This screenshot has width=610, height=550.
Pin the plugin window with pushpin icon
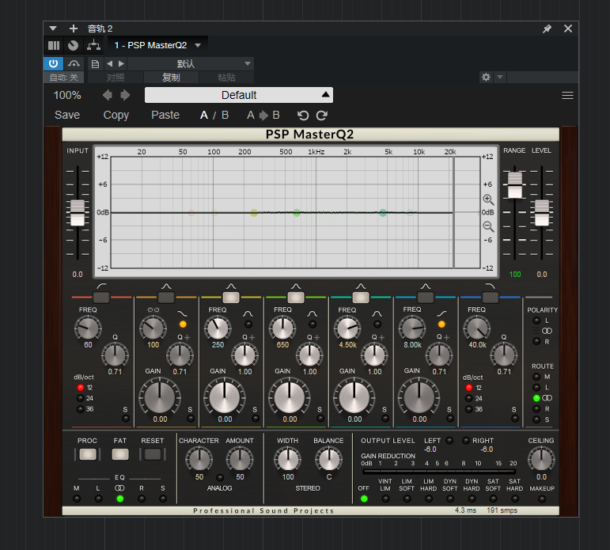[x=547, y=29]
